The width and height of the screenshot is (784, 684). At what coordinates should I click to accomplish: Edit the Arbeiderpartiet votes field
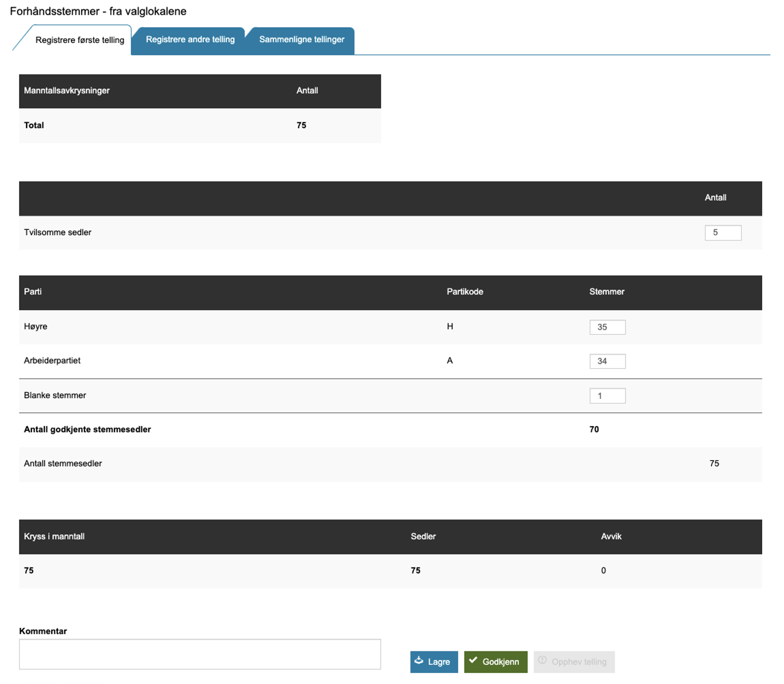607,361
